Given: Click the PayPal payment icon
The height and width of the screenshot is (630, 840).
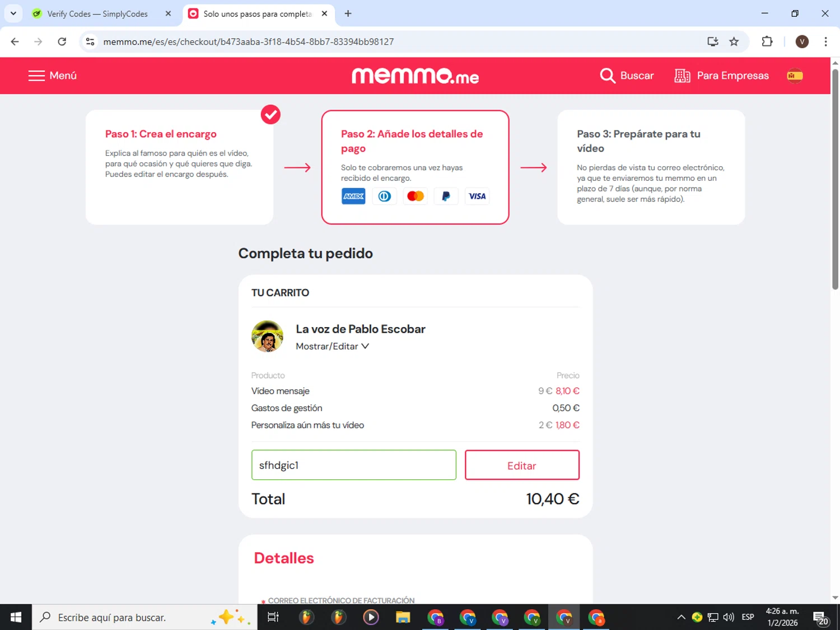Looking at the screenshot, I should 446,196.
